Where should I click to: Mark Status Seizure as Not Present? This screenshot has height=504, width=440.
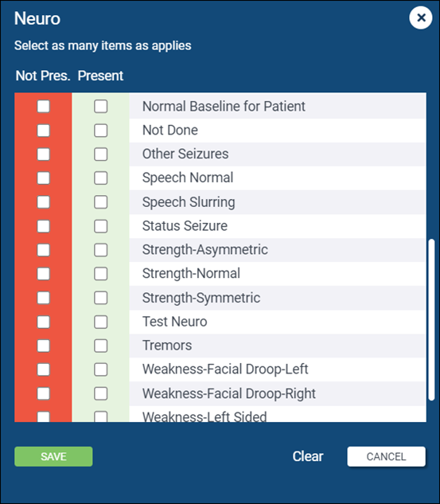pos(43,226)
